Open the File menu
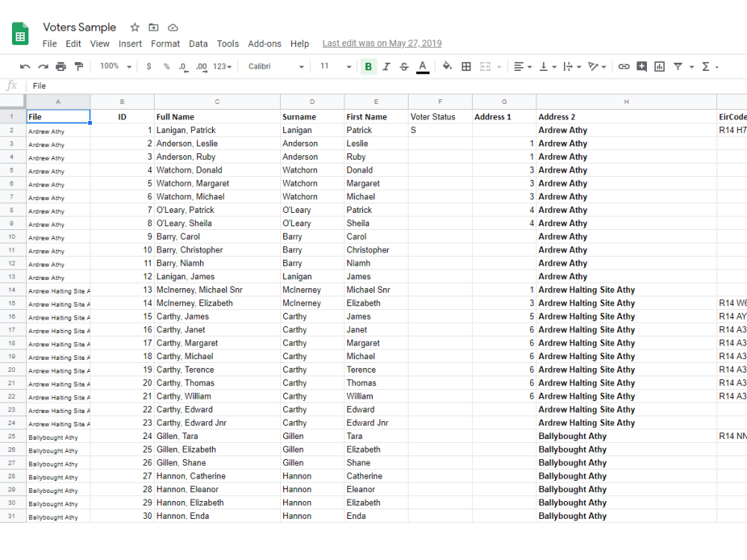 coord(49,44)
